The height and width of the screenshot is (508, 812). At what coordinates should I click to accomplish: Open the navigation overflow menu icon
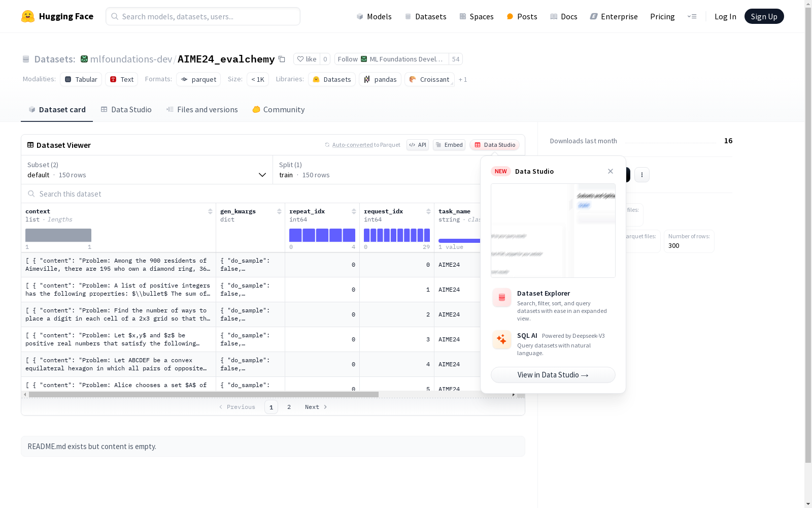[x=692, y=16]
